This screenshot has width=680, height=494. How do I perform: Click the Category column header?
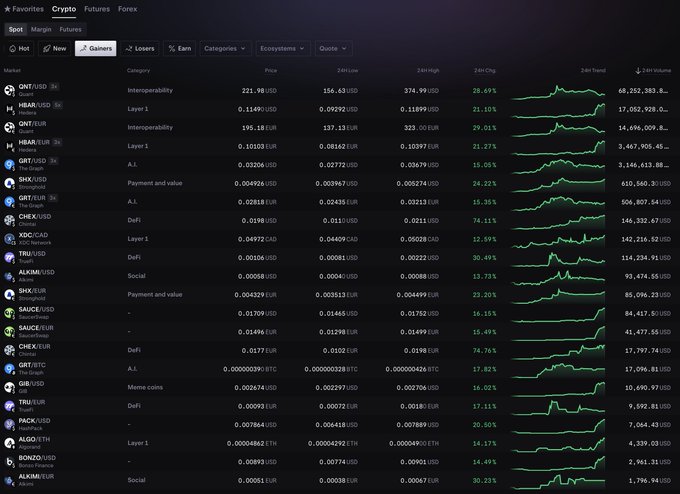138,70
